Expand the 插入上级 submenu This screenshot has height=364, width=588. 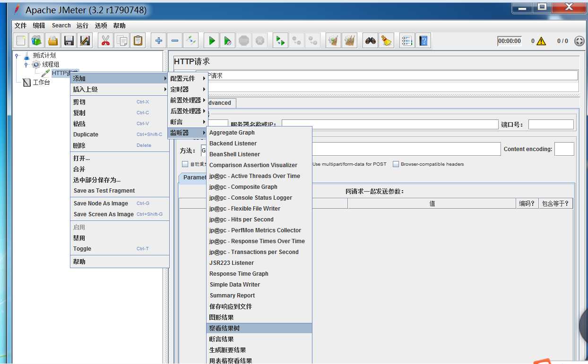(120, 89)
